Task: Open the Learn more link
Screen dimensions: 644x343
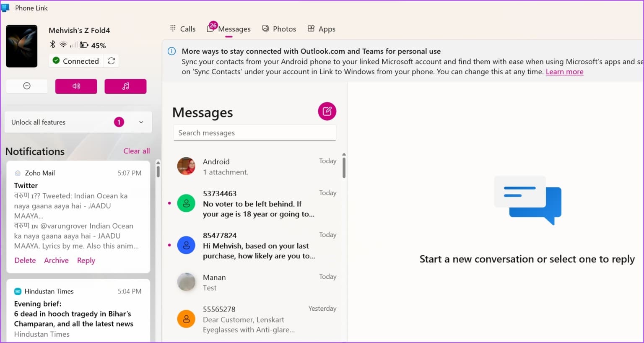Action: [564, 72]
